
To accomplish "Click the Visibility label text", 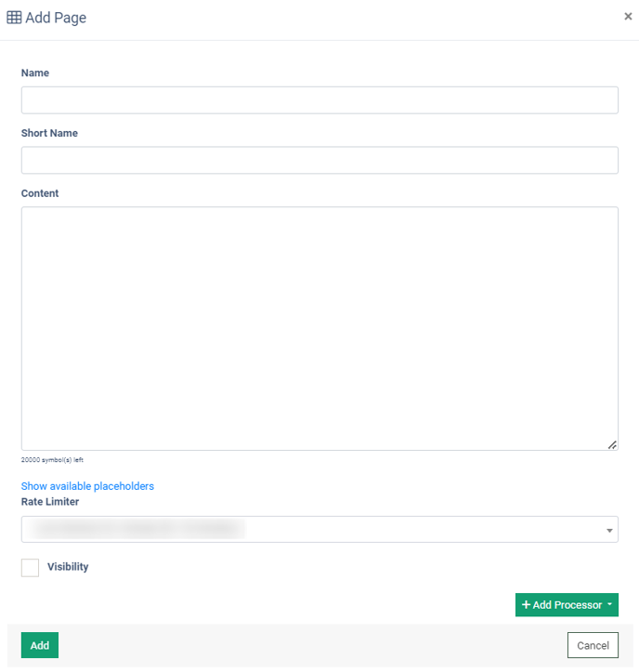I will pyautogui.click(x=68, y=567).
